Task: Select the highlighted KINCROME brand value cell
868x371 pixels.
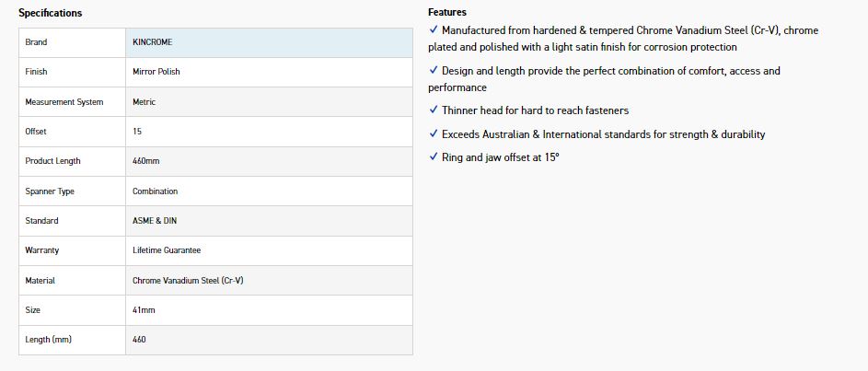Action: pos(269,42)
